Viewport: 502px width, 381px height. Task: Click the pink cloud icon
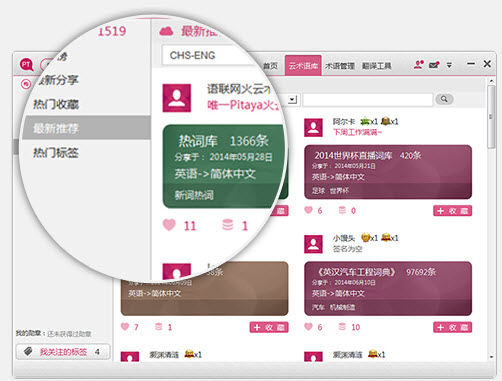click(x=166, y=31)
